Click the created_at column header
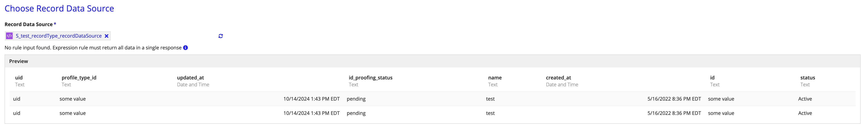The height and width of the screenshot is (138, 868). click(558, 78)
